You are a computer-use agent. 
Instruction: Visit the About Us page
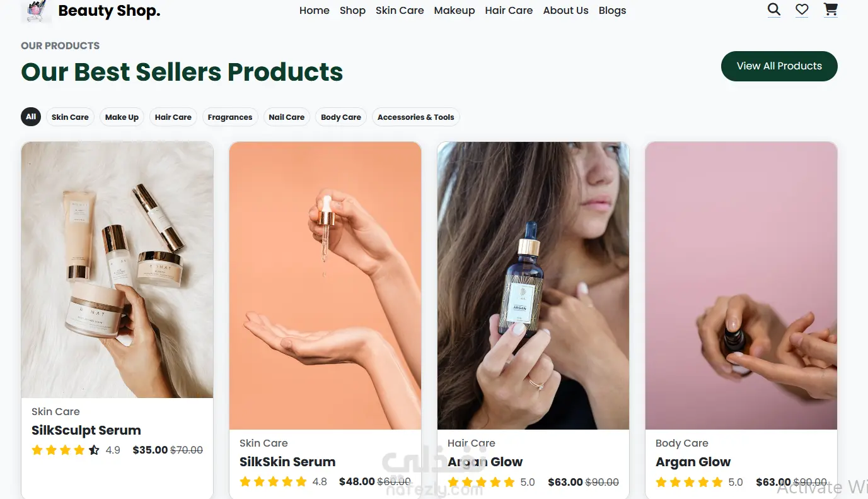pyautogui.click(x=565, y=10)
